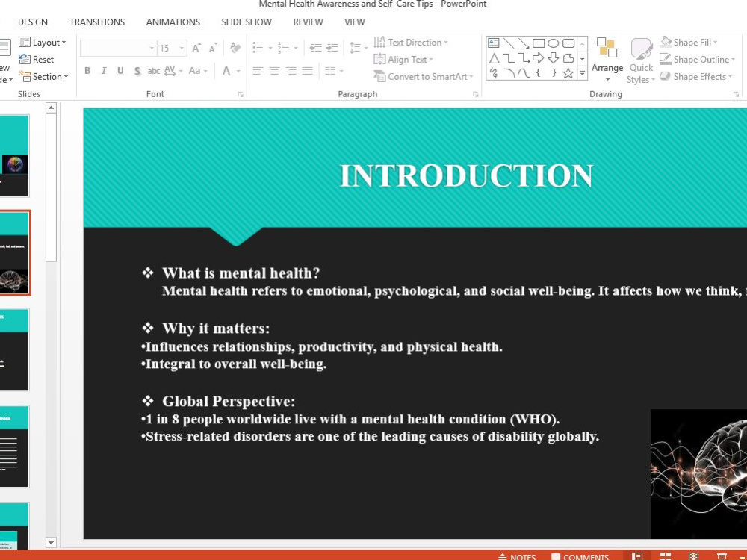747x560 pixels.
Task: Switch to the ANIMATIONS tab
Action: 173,22
